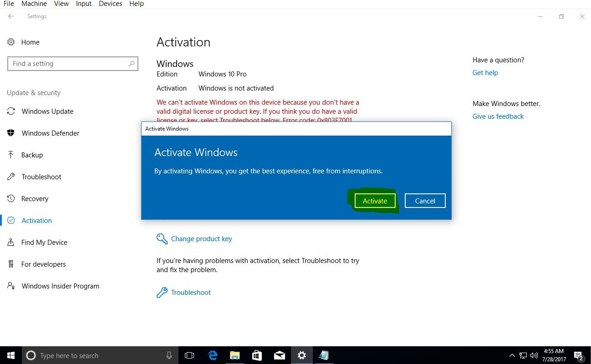The width and height of the screenshot is (591, 364).
Task: Go back with the Settings back arrow
Action: click(11, 16)
